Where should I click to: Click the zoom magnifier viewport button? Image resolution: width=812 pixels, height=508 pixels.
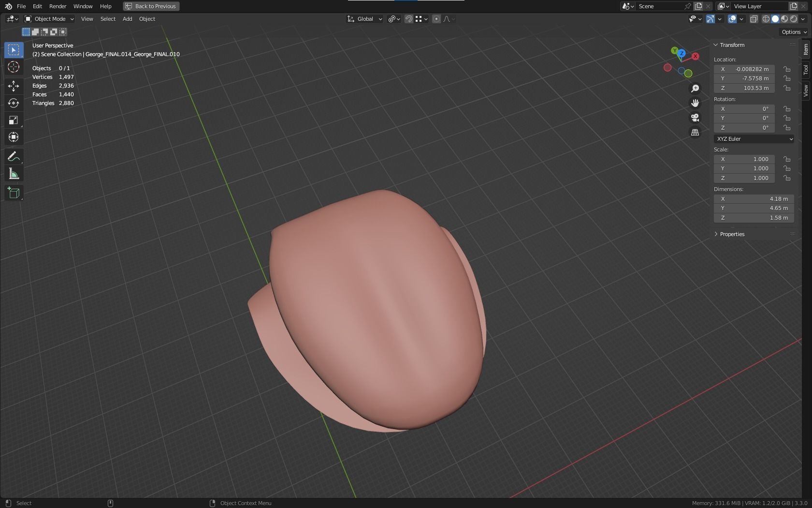pos(695,89)
